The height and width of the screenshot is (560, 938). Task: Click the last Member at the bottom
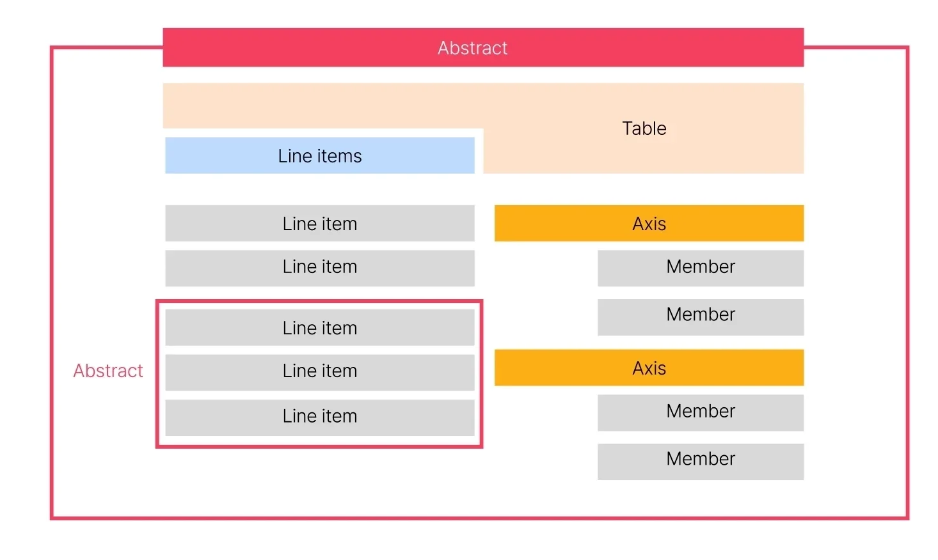pos(701,461)
